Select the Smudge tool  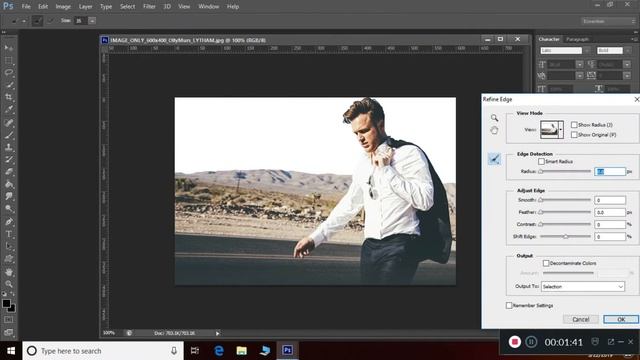coord(9,196)
